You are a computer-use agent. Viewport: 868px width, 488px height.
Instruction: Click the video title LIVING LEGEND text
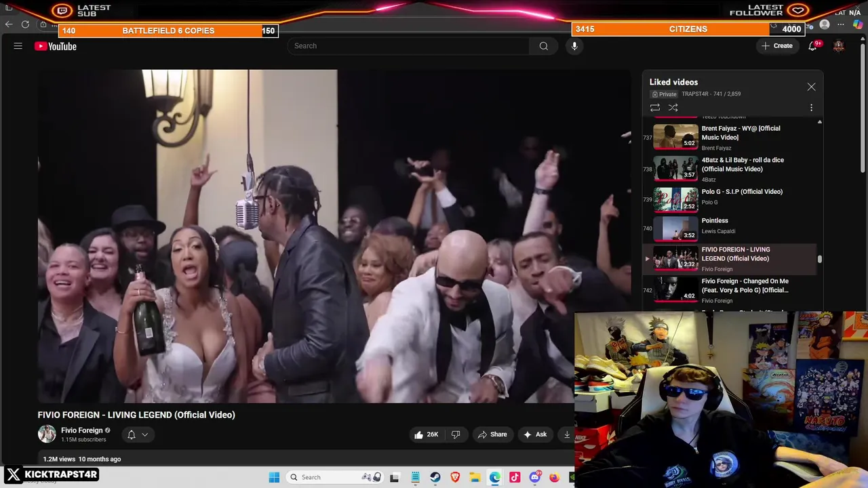coord(136,415)
